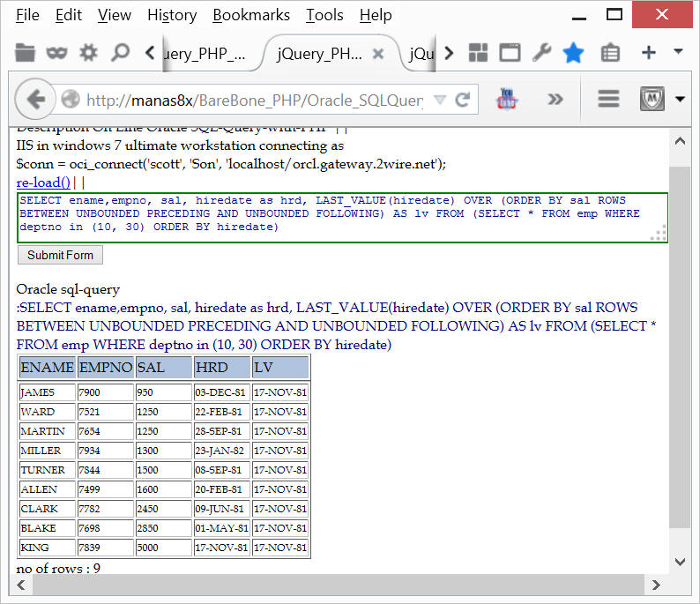Click the re-load() link

tap(43, 183)
